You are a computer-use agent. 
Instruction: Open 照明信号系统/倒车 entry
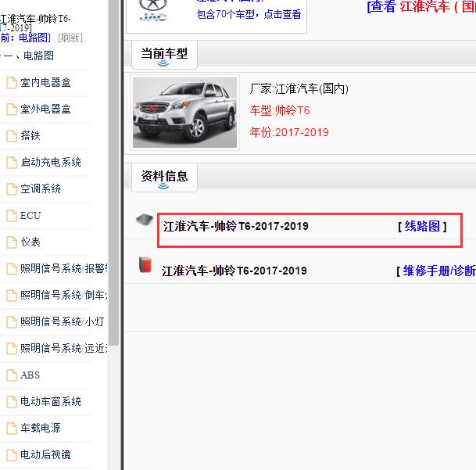pyautogui.click(x=64, y=296)
